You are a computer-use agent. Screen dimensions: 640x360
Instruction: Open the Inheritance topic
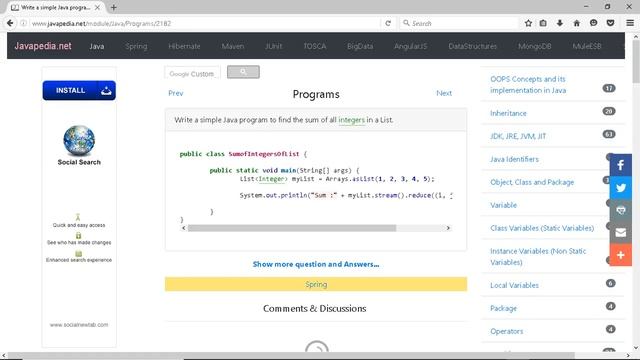pos(508,113)
